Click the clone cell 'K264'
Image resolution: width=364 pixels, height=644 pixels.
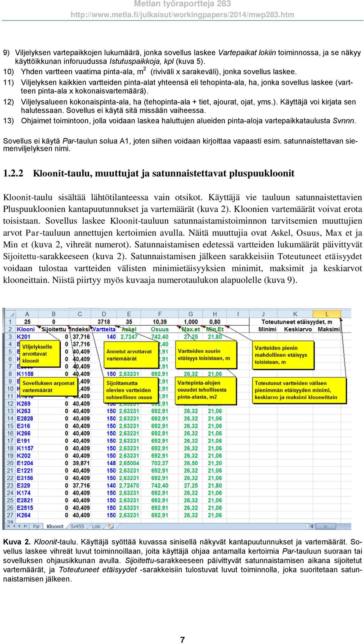click(27, 515)
